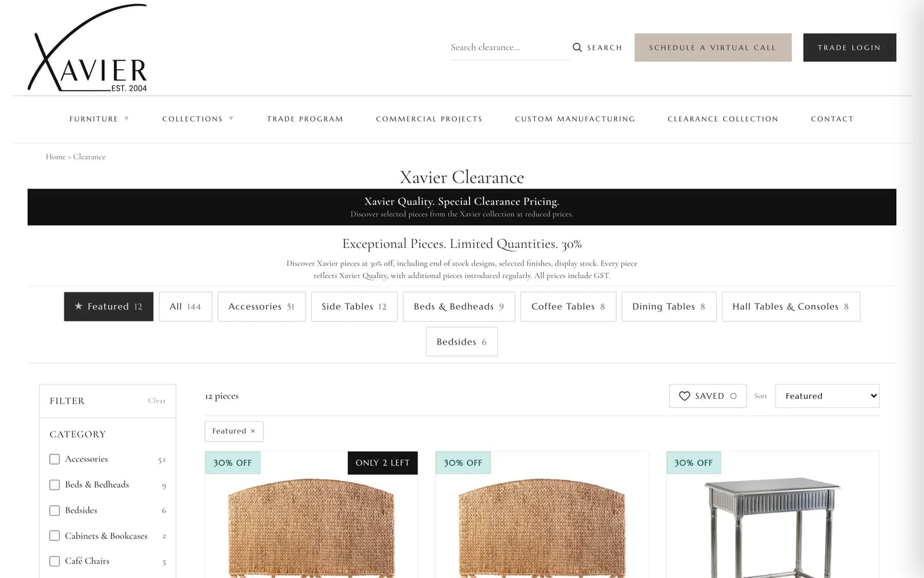This screenshot has height=578, width=924.
Task: Click the Trade Login button
Action: coord(850,47)
